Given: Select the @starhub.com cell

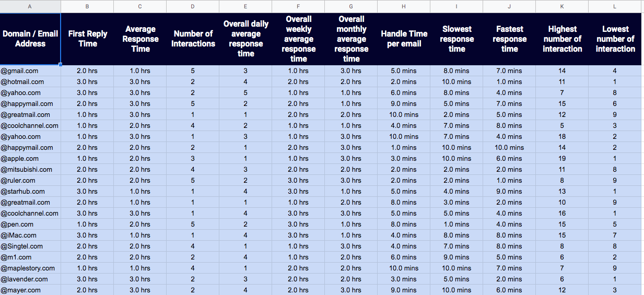Looking at the screenshot, I should (x=30, y=191).
